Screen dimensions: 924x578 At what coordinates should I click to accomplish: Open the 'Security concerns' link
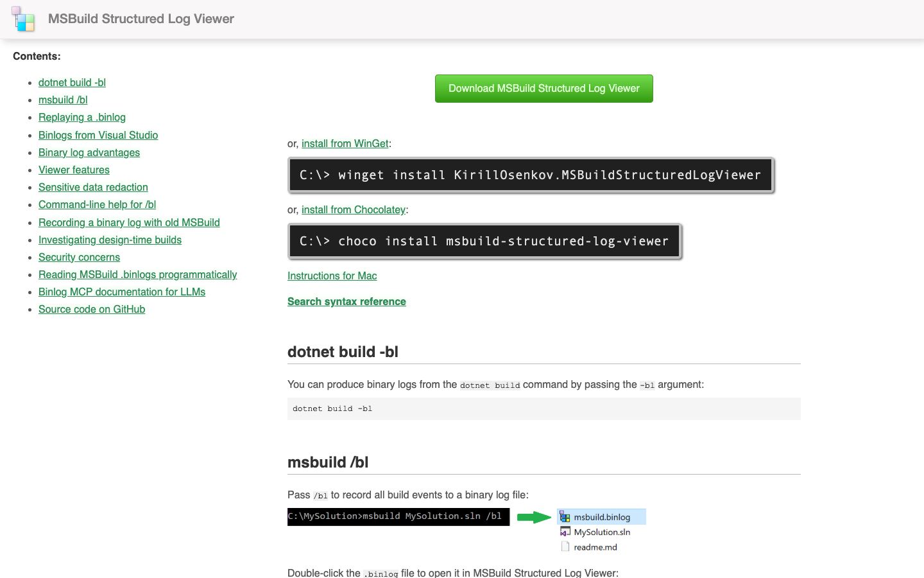click(x=79, y=258)
